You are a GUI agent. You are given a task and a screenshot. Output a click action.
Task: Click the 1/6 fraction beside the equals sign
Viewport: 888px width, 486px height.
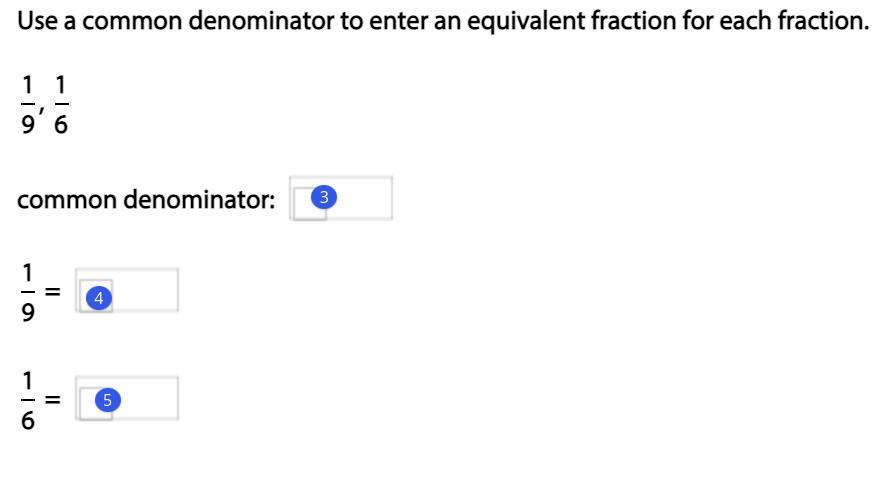click(28, 401)
